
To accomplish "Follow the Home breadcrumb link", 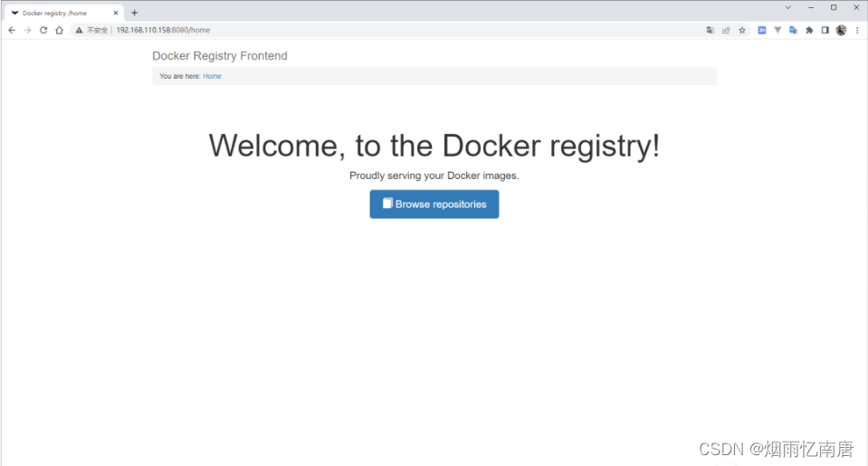I will pos(212,76).
